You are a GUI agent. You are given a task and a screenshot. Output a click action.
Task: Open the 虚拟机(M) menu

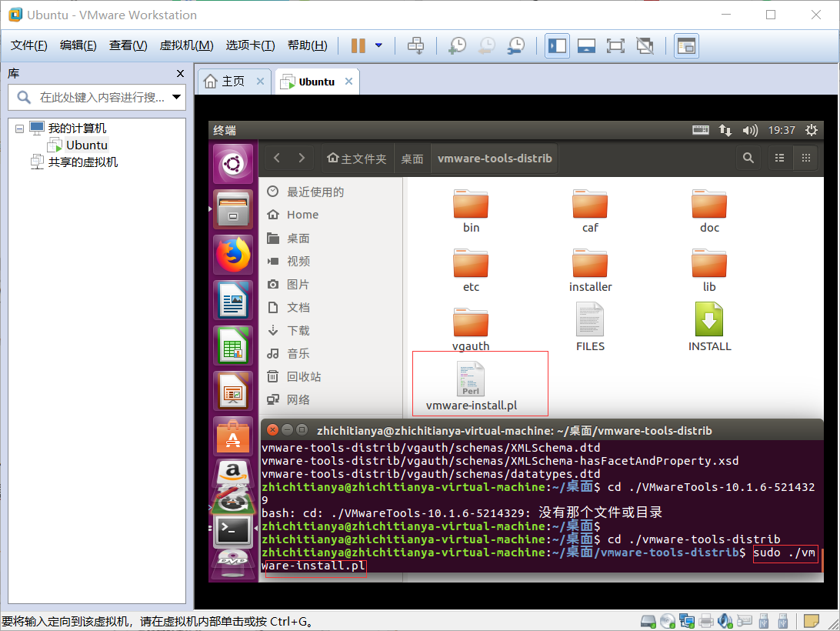point(186,45)
